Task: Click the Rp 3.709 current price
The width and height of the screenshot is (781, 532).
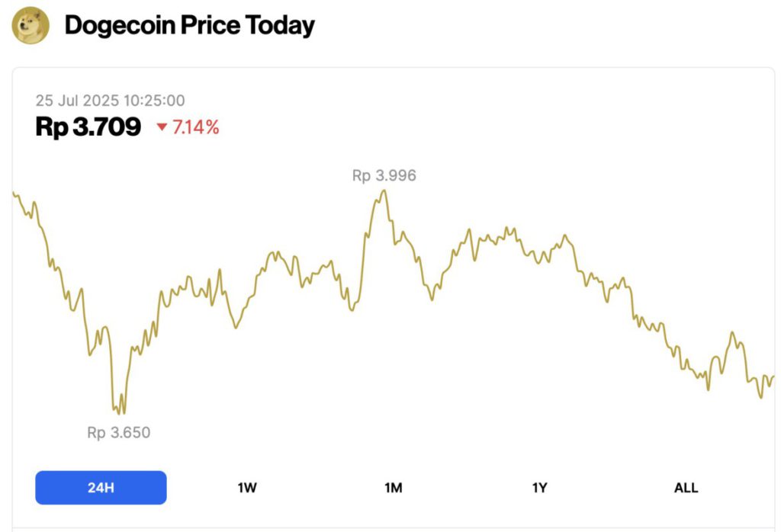Action: tap(88, 127)
